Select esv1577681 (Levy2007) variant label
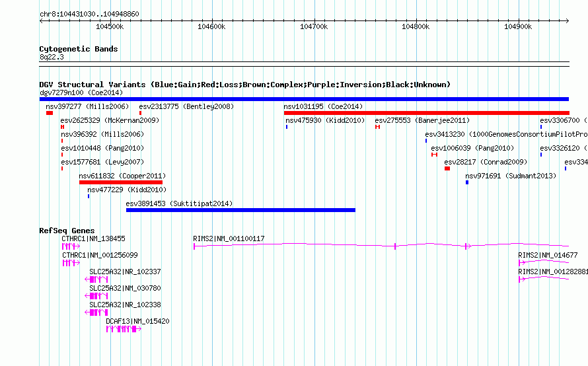The width and height of the screenshot is (588, 366). tap(102, 162)
